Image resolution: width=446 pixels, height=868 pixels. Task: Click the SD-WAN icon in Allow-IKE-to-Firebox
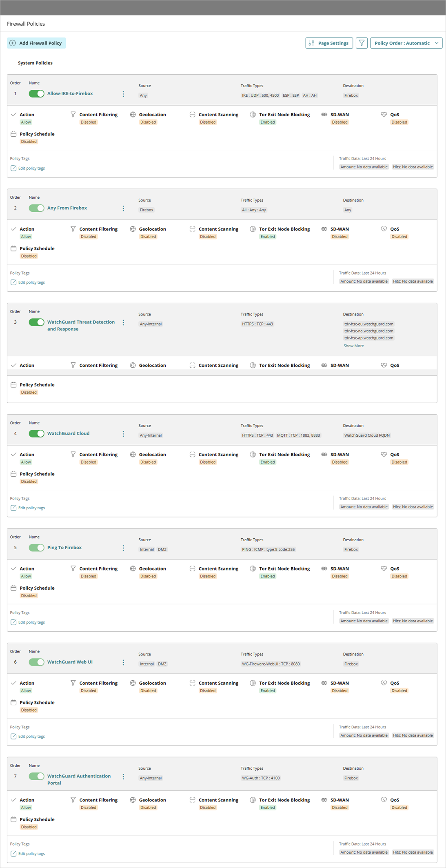point(324,115)
